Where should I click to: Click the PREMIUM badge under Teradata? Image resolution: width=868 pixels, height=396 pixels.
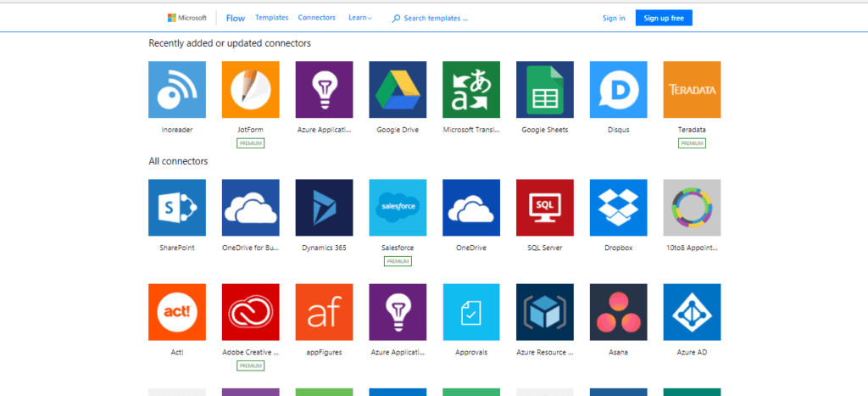coord(692,143)
